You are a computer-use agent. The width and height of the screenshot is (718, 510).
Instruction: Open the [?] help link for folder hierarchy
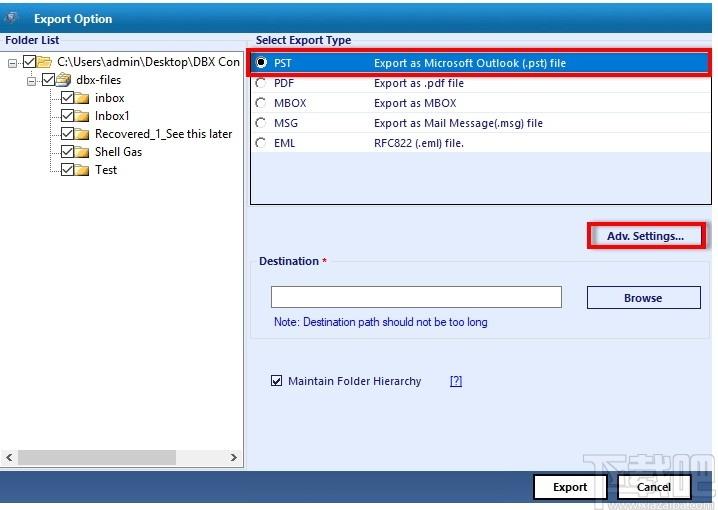click(x=456, y=381)
